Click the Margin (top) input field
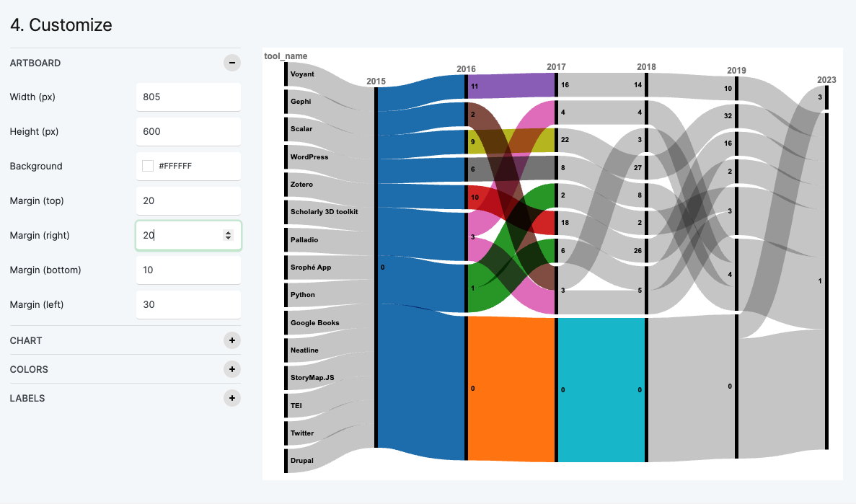This screenshot has width=856, height=504. [188, 200]
